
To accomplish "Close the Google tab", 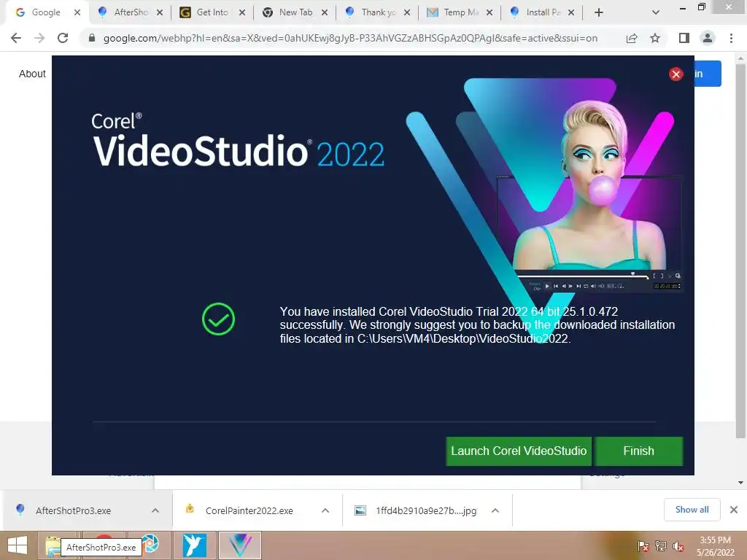I will pyautogui.click(x=77, y=12).
